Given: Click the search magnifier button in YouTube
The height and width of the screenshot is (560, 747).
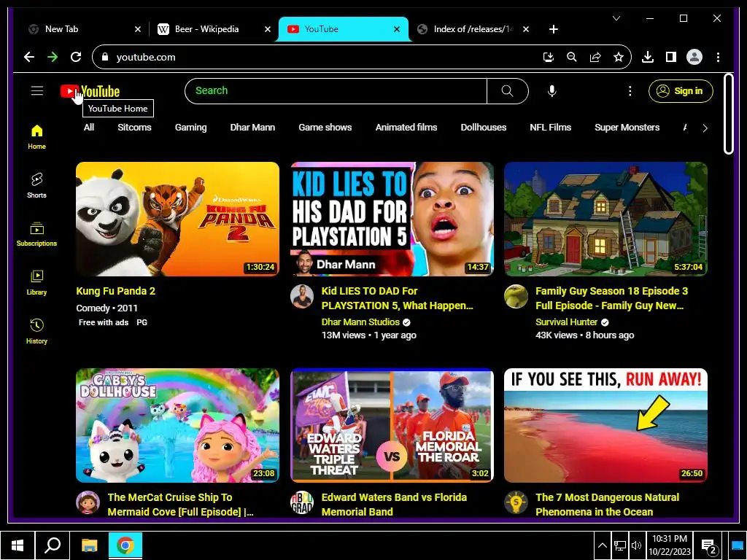Looking at the screenshot, I should tap(508, 90).
